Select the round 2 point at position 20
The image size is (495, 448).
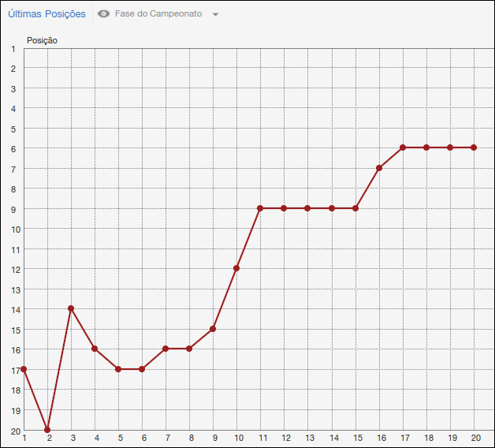click(47, 430)
